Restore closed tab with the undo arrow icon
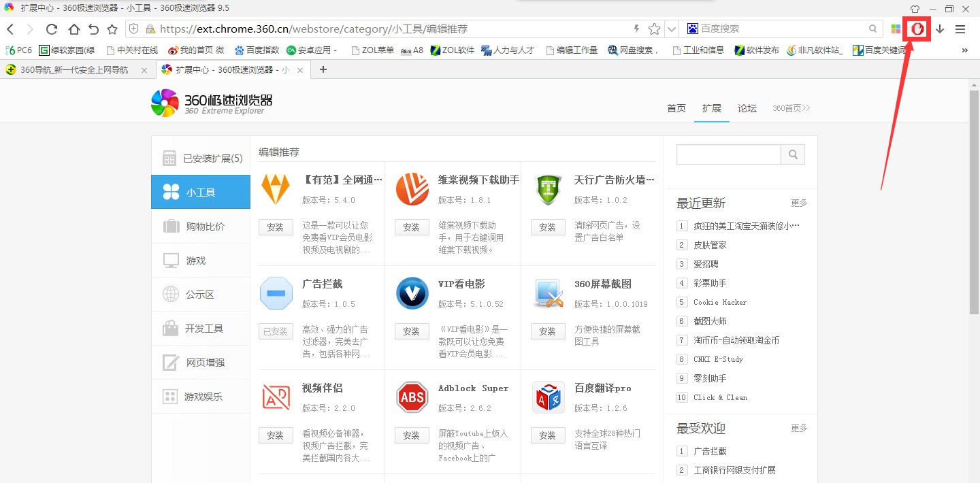 (x=93, y=29)
